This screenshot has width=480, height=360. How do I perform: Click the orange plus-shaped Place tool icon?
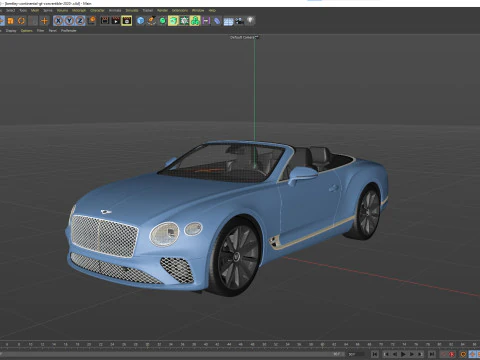44,21
